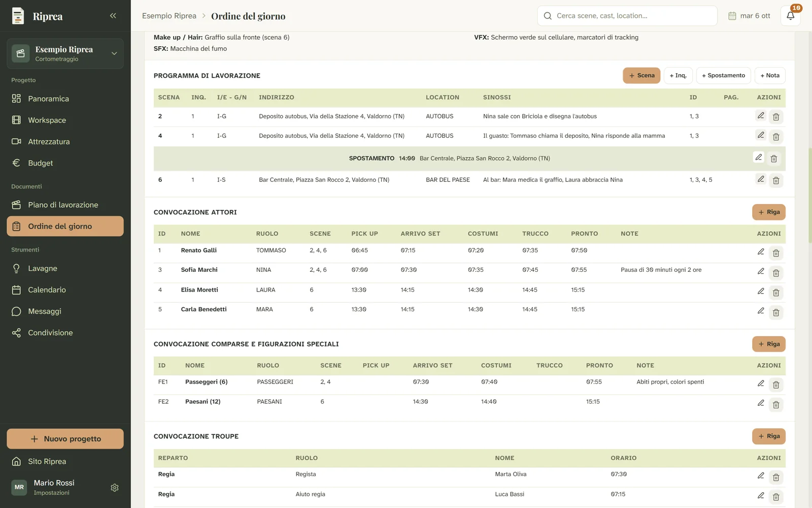Screen dimensions: 812x508
Task: Create a Nuovo progetto
Action: tap(65, 439)
